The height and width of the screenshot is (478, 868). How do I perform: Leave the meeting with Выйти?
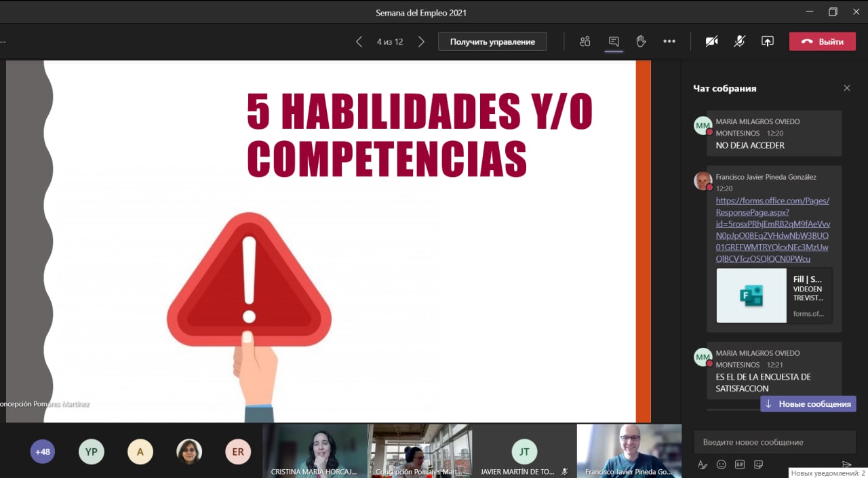click(x=823, y=41)
